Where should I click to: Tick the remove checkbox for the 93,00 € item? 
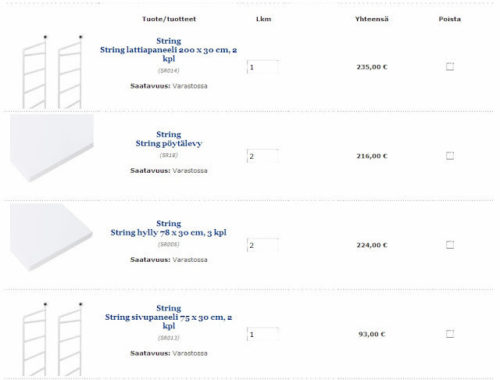(450, 334)
